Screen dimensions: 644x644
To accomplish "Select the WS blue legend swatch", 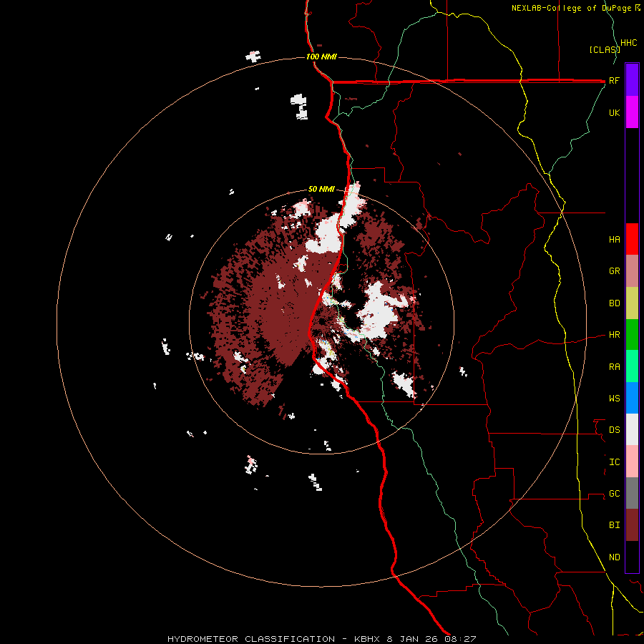I will pyautogui.click(x=632, y=398).
